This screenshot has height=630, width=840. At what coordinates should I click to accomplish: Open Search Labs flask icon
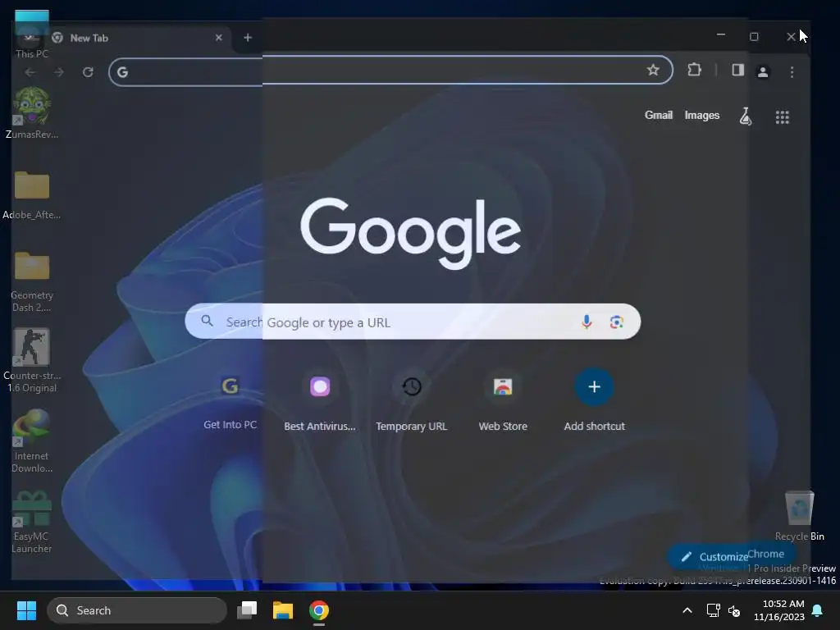tap(746, 116)
